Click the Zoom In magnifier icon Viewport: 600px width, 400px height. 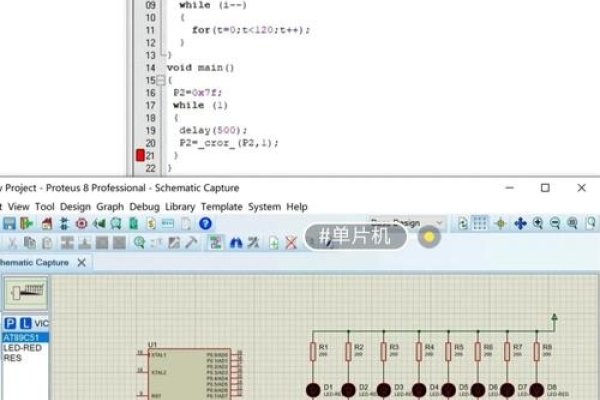point(538,223)
